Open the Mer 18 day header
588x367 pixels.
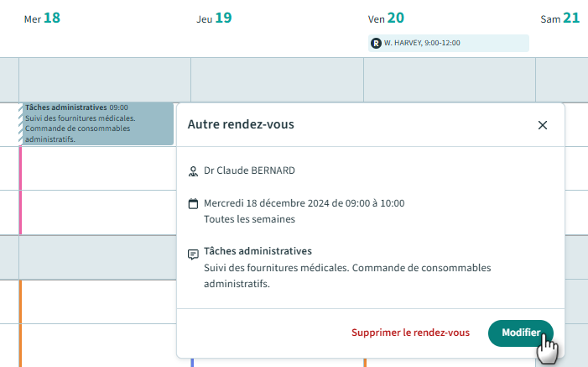(x=42, y=18)
